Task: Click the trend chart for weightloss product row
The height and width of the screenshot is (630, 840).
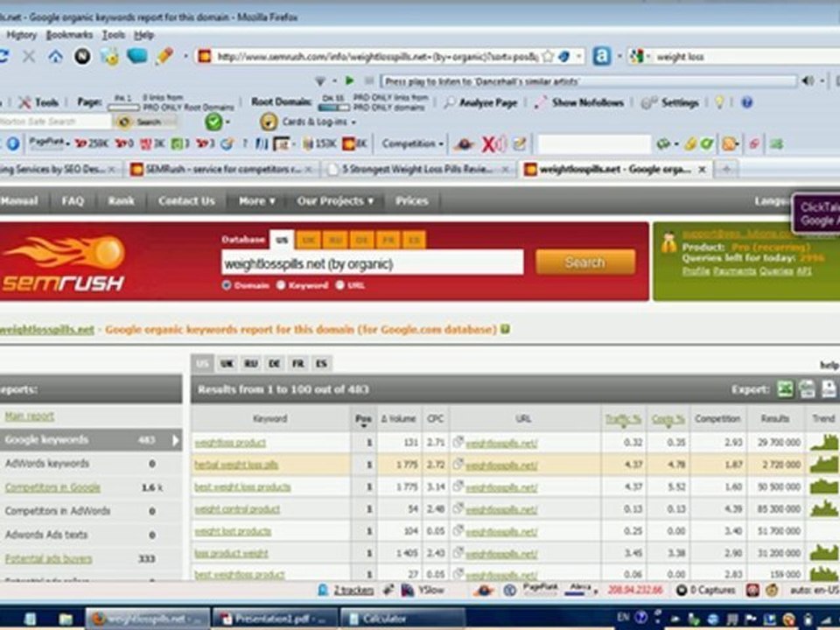Action: pos(824,443)
